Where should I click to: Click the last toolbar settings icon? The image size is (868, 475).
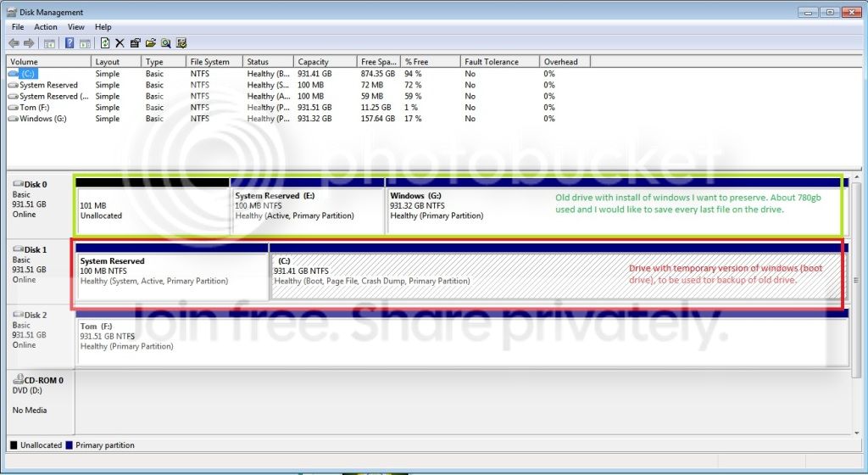click(181, 42)
